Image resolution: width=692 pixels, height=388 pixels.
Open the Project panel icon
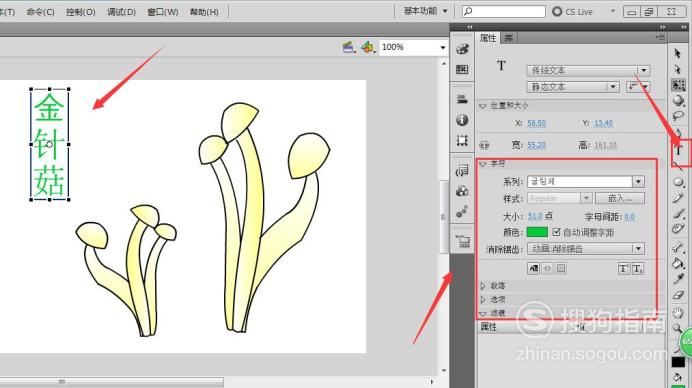pyautogui.click(x=463, y=241)
